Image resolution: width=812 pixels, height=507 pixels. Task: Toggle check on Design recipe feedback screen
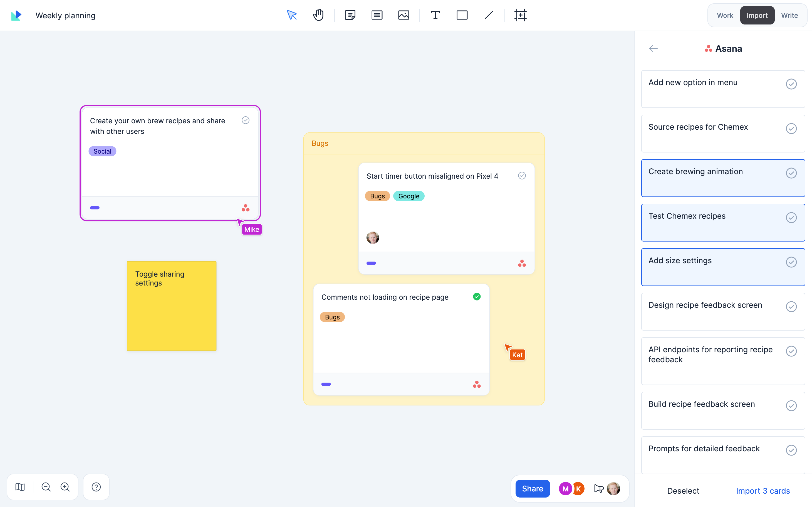coord(791,307)
